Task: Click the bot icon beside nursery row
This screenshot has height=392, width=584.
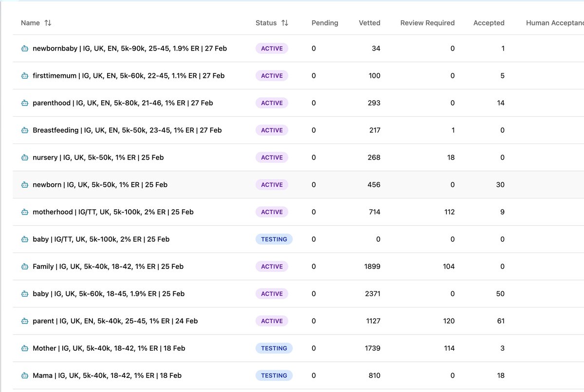Action: point(24,158)
